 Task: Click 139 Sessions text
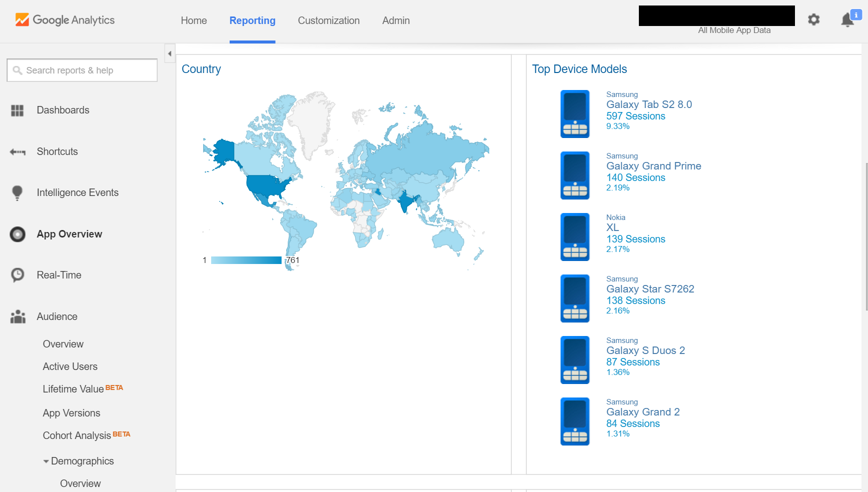point(635,239)
